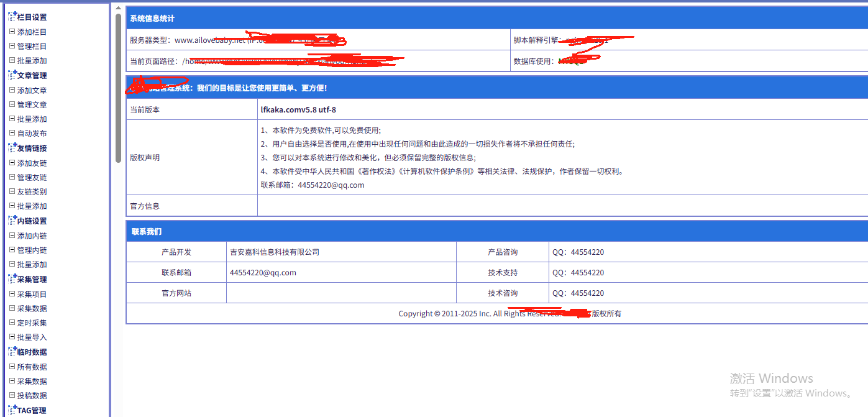Open the 管理文章 page
This screenshot has height=417, width=868.
32,104
